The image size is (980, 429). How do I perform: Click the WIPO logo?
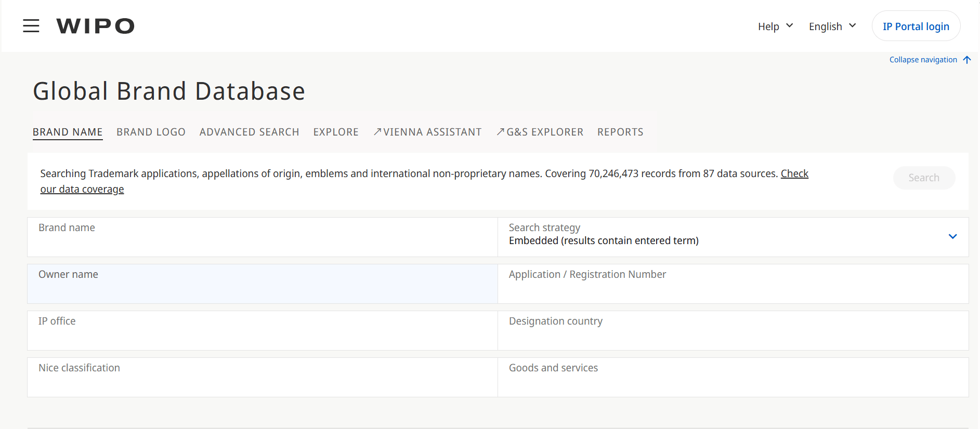point(96,26)
